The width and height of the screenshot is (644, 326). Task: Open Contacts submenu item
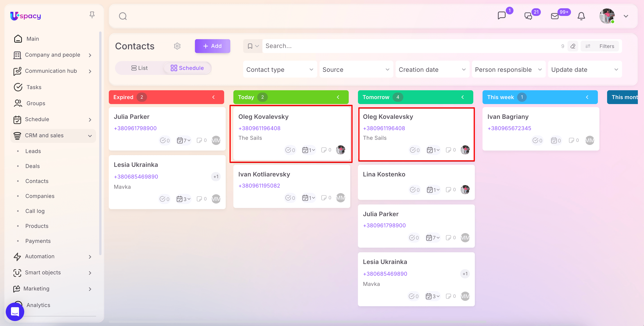[37, 181]
